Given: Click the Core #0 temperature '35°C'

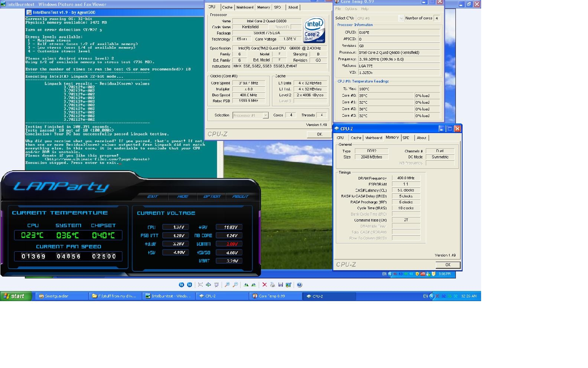Looking at the screenshot, I should pyautogui.click(x=386, y=96).
